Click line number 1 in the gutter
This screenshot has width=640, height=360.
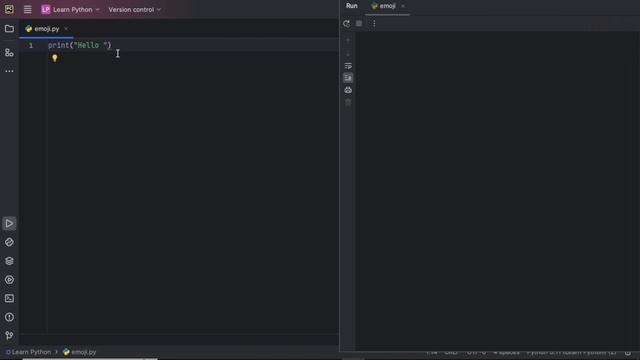tap(31, 45)
